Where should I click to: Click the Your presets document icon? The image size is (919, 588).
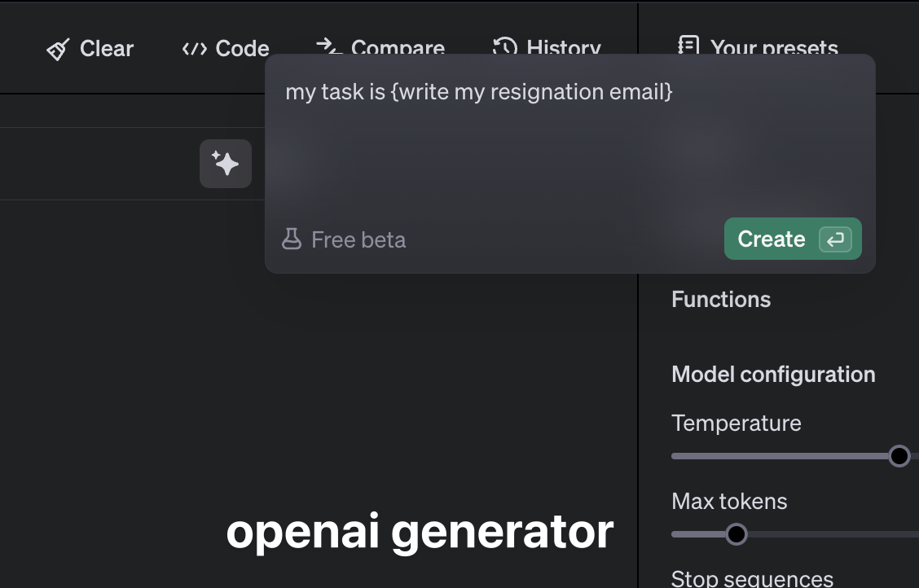(x=688, y=45)
